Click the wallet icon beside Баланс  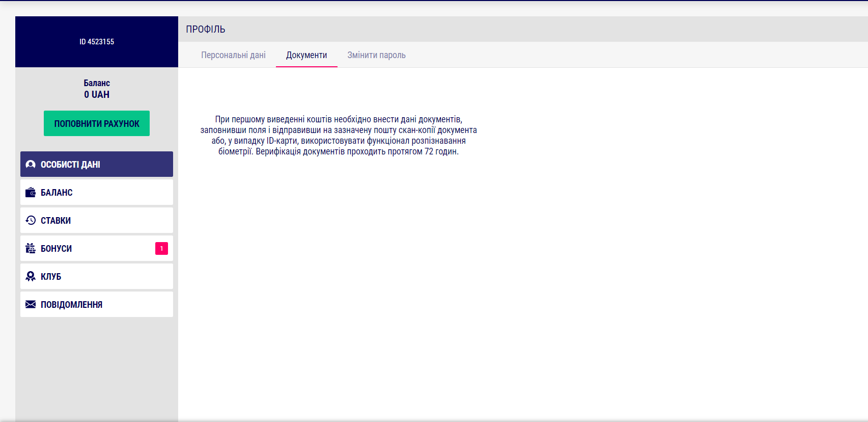(x=31, y=192)
